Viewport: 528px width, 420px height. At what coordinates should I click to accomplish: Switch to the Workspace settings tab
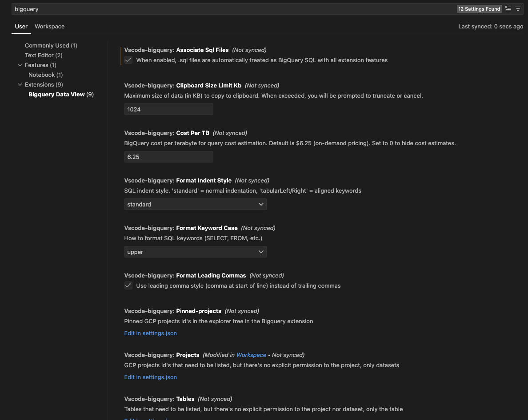49,26
